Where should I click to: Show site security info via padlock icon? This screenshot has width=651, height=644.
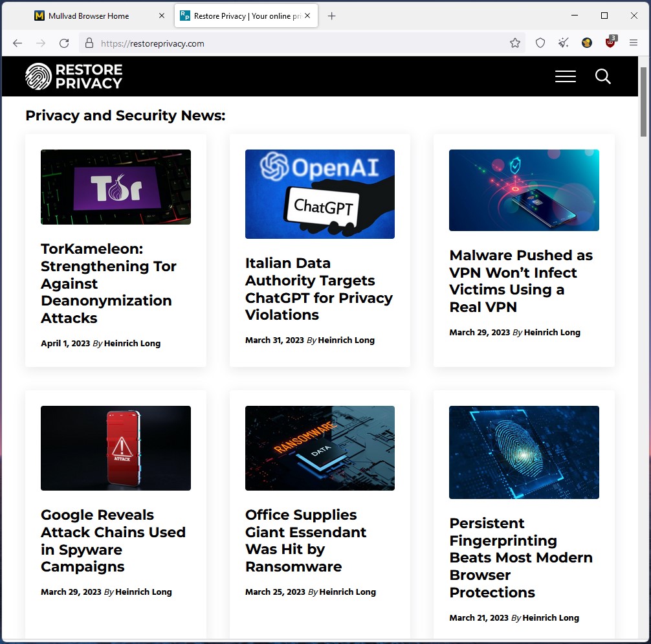point(89,43)
